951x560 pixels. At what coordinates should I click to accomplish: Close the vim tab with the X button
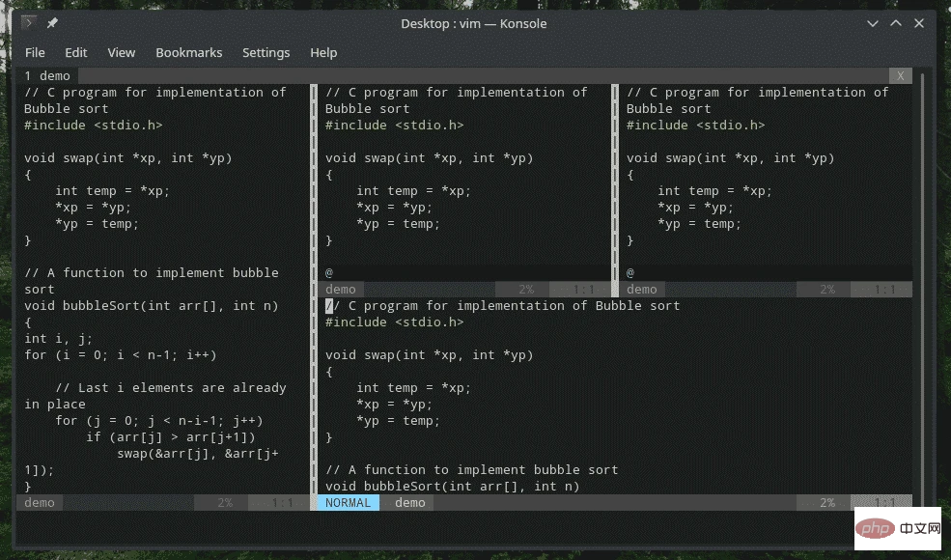coord(900,75)
